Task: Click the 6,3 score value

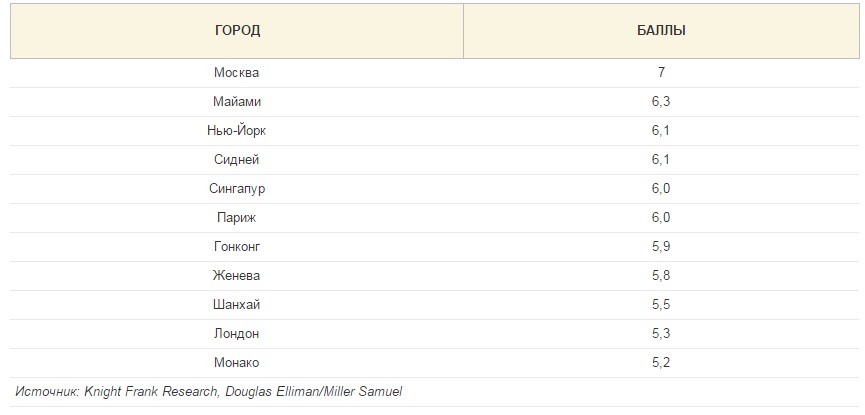Action: pos(661,102)
